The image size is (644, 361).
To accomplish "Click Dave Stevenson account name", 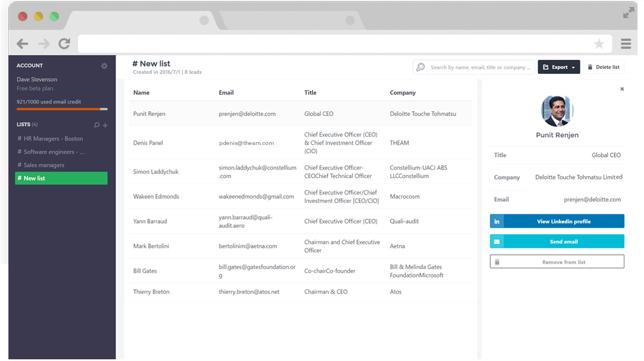I will (x=37, y=80).
